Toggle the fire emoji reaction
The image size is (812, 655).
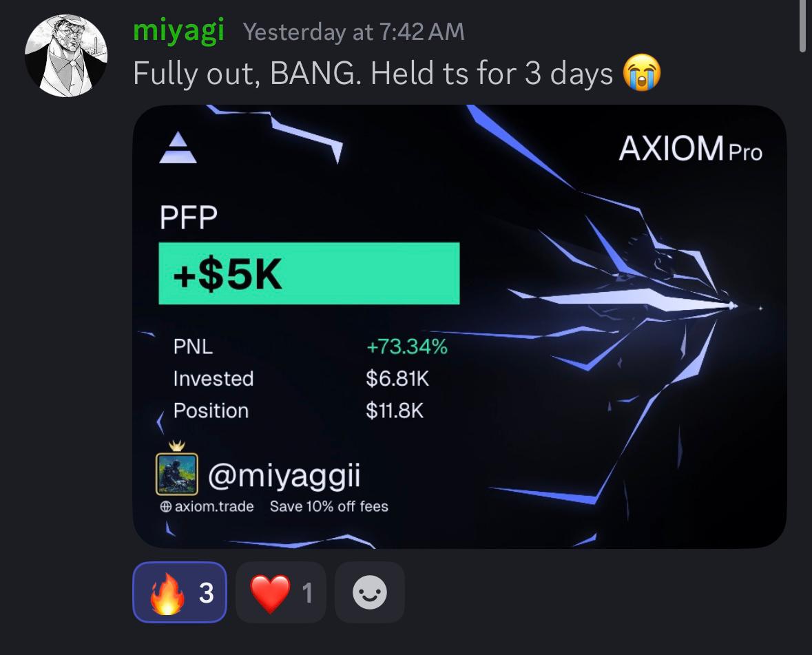(x=180, y=592)
